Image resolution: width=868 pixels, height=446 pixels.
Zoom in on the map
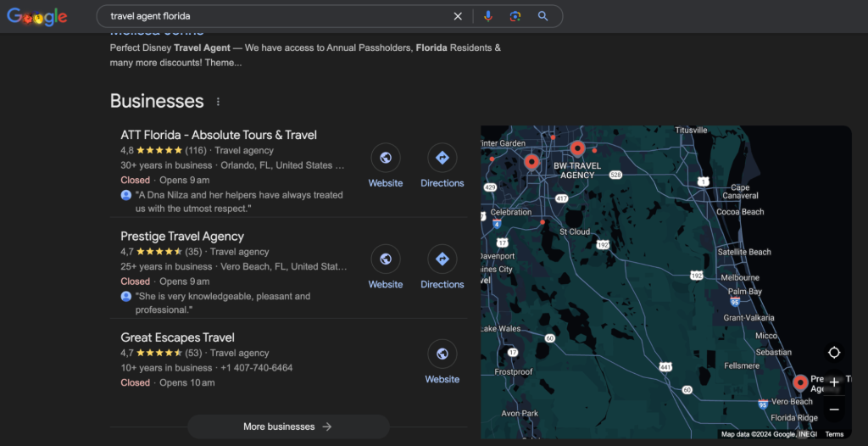834,382
